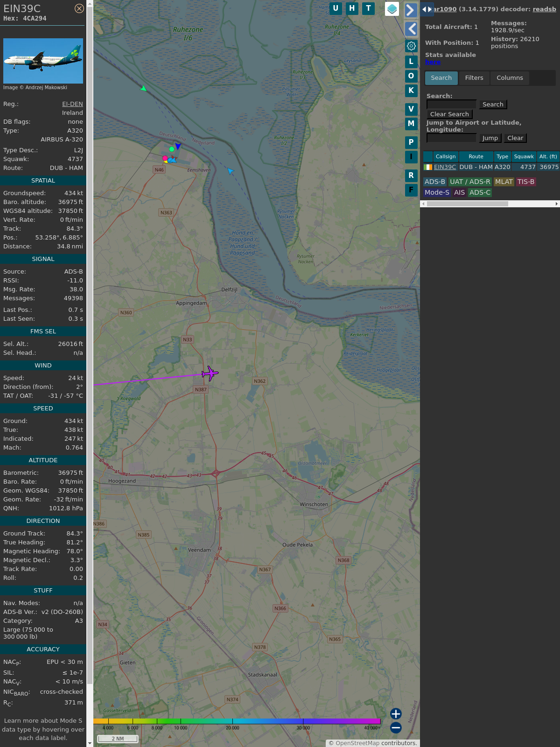Click the ADS-B legend label

tap(435, 182)
